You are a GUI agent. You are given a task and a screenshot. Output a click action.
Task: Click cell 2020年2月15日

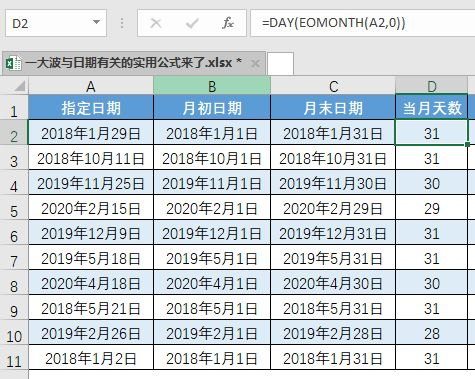[91, 208]
